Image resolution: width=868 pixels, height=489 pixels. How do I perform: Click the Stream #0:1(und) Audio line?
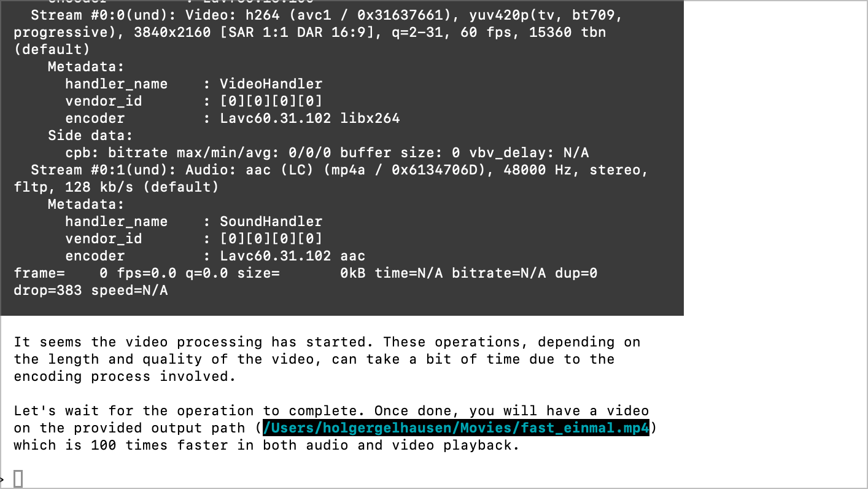[x=339, y=170]
